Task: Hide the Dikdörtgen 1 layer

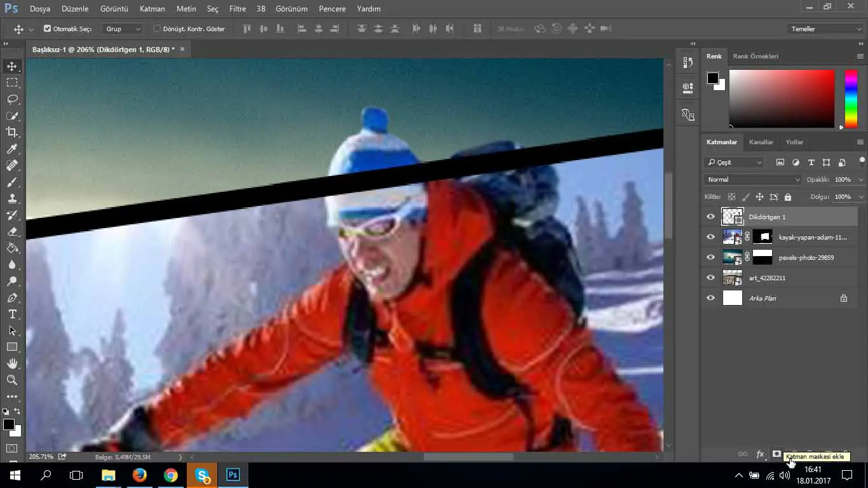Action: click(710, 217)
